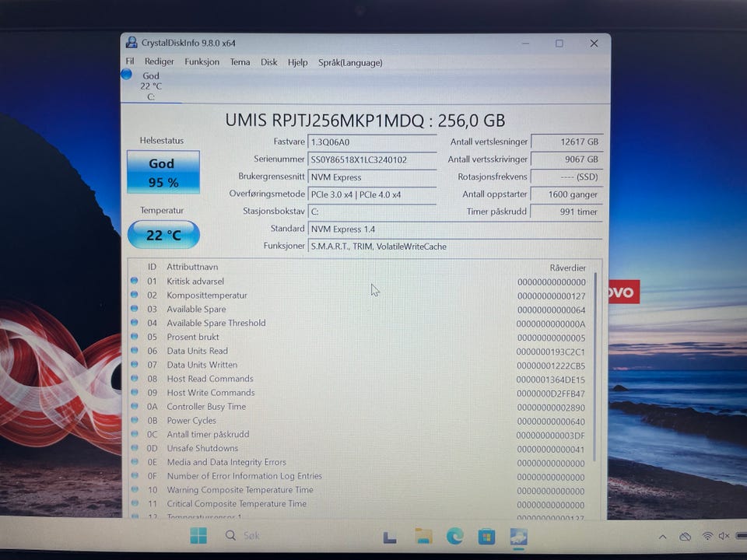Click the Antall oppstarter value 1600 ganger

567,194
